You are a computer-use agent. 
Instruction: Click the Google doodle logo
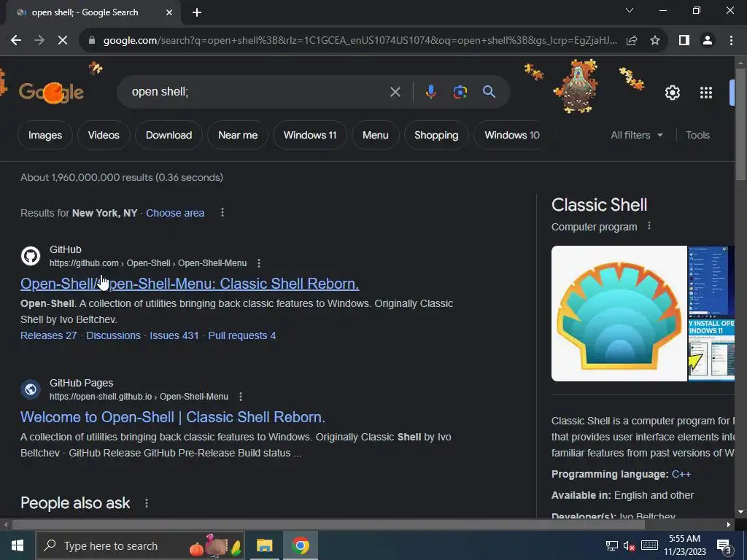(x=51, y=92)
